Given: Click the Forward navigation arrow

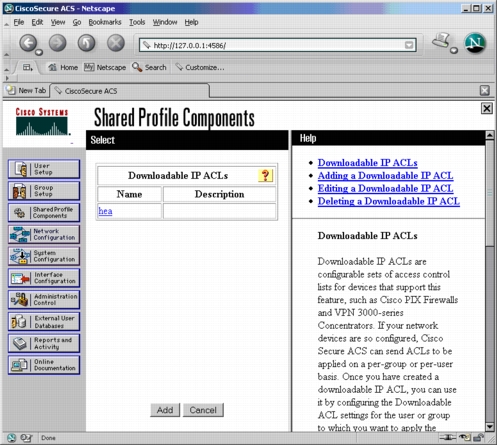Looking at the screenshot, I should click(58, 44).
